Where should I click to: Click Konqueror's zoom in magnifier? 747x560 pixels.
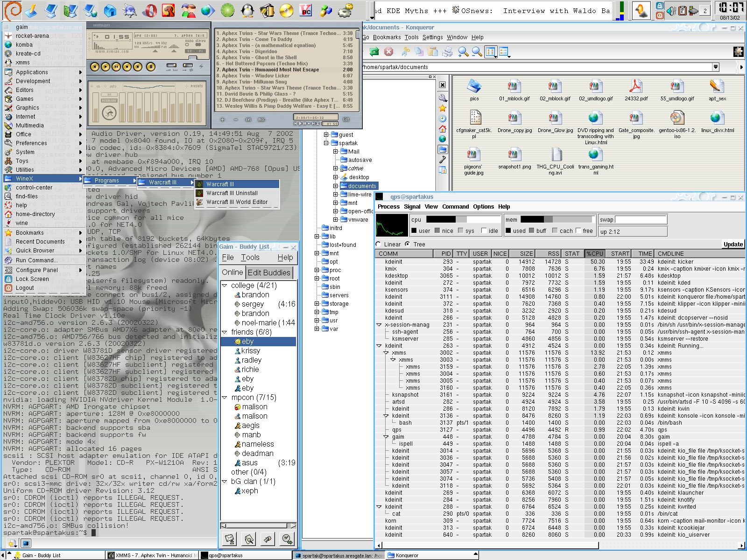point(463,52)
